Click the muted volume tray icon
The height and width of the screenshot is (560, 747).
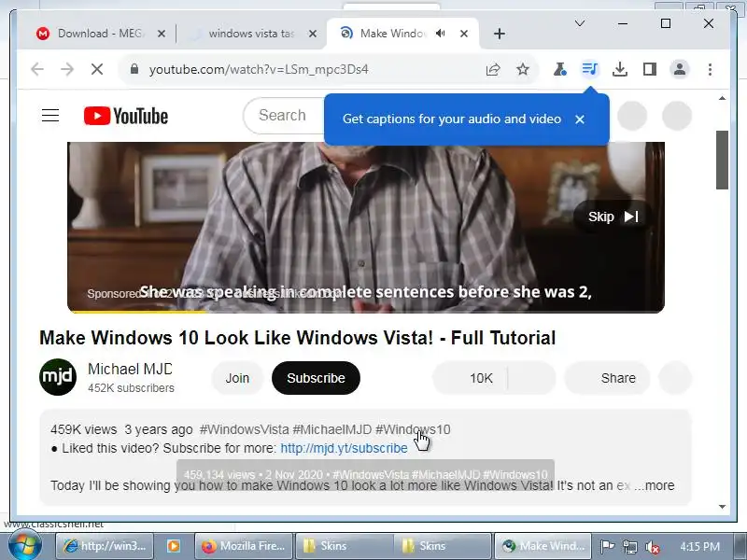pos(652,547)
